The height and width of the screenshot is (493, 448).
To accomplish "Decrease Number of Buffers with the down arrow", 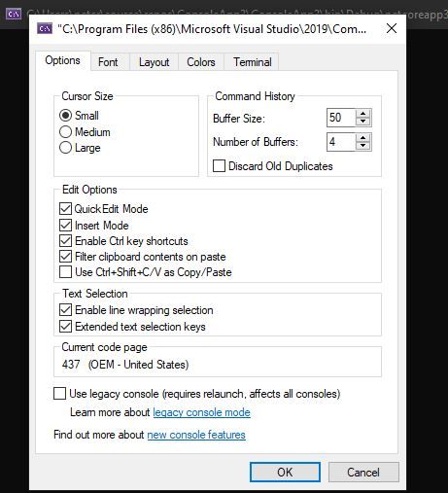I will tap(363, 146).
